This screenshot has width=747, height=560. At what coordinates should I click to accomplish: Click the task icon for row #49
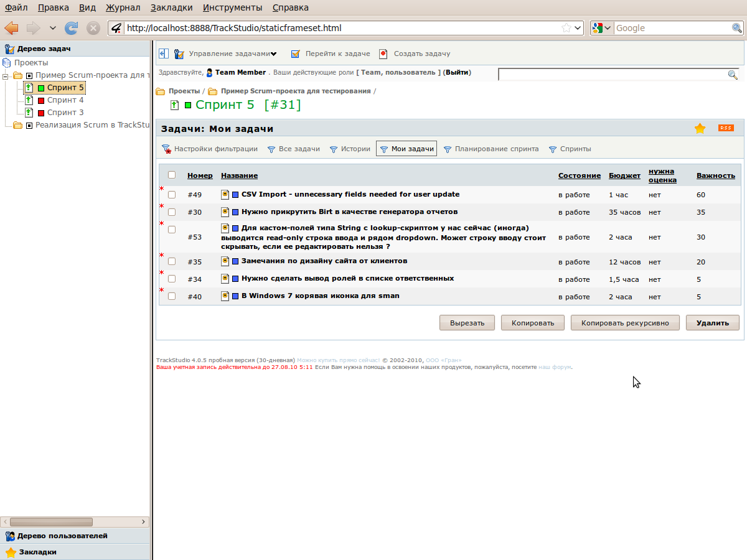(225, 194)
